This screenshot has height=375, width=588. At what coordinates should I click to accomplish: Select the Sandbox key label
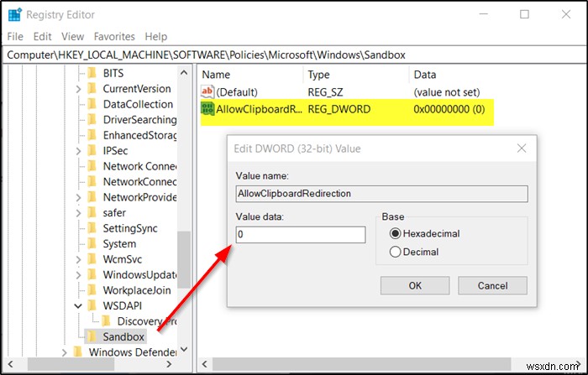123,336
